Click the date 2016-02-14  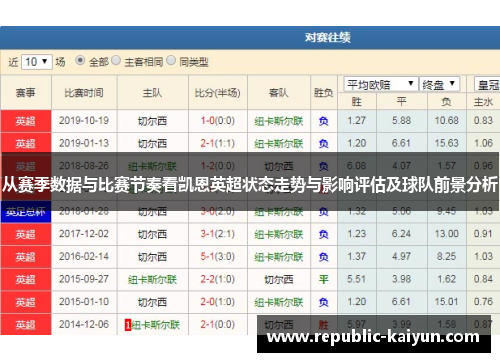[x=84, y=257]
